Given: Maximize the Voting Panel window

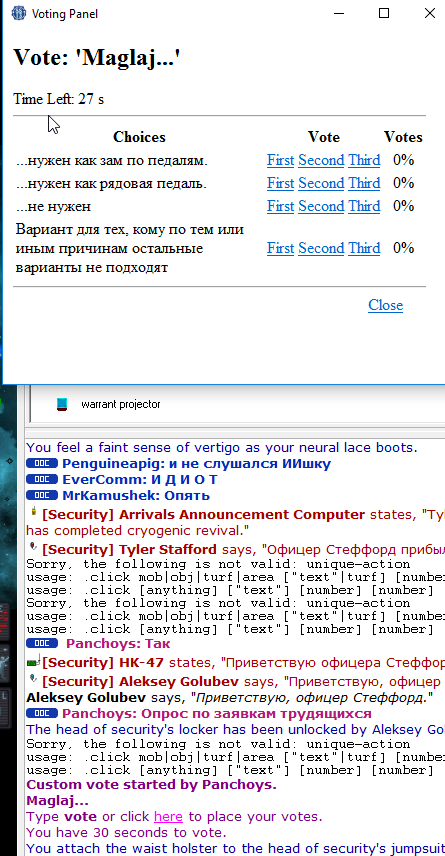Looking at the screenshot, I should pos(384,13).
